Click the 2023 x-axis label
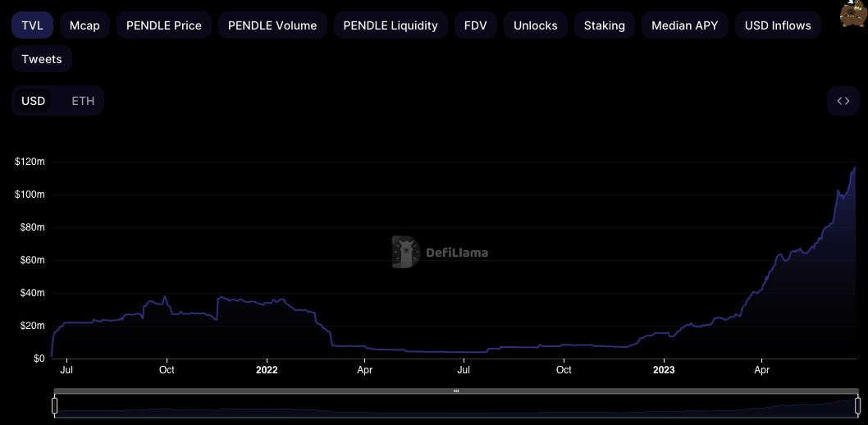Image resolution: width=868 pixels, height=425 pixels. coord(664,370)
